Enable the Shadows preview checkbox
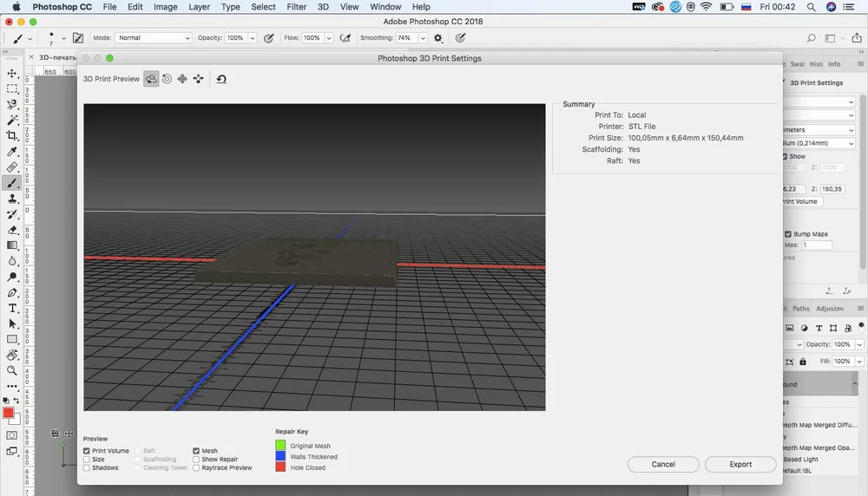 86,467
